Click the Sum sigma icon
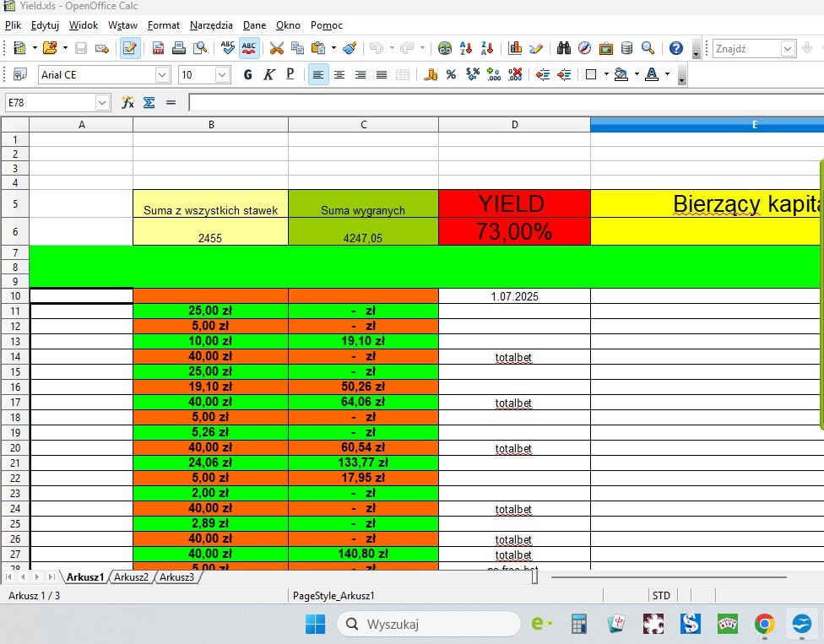The image size is (824, 644). pyautogui.click(x=149, y=102)
